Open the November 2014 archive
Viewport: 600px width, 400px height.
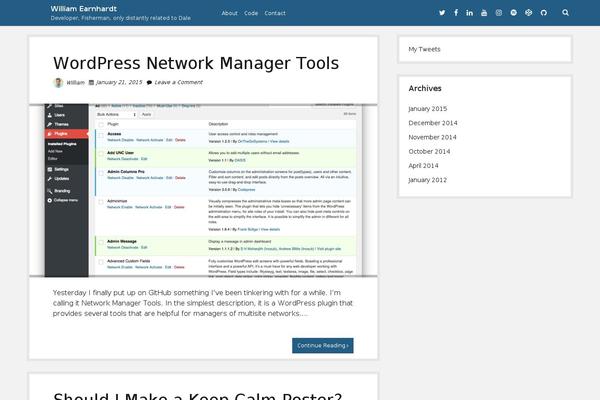(432, 137)
